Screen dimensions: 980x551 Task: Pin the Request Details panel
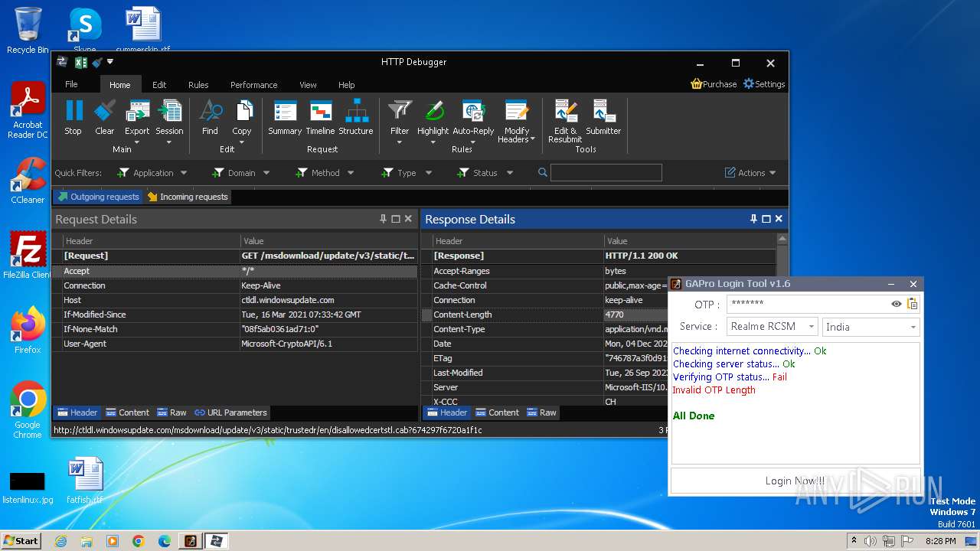click(383, 219)
